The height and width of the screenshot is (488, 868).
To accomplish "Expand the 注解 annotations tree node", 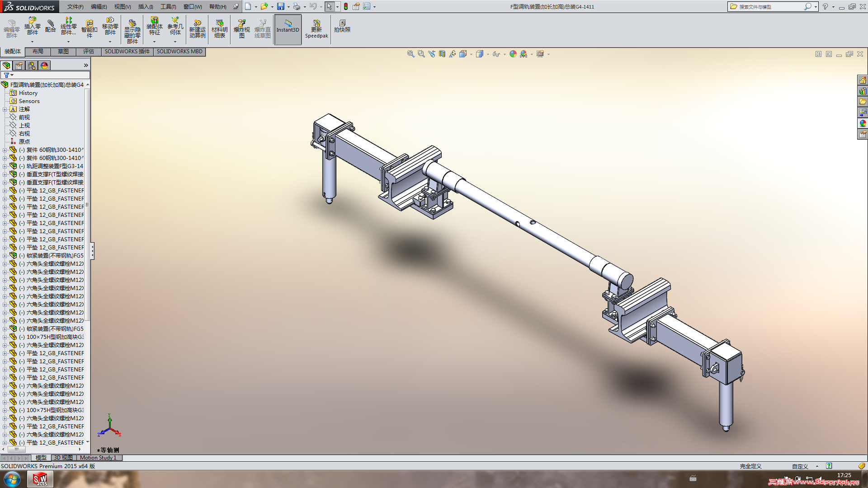I will click(5, 109).
